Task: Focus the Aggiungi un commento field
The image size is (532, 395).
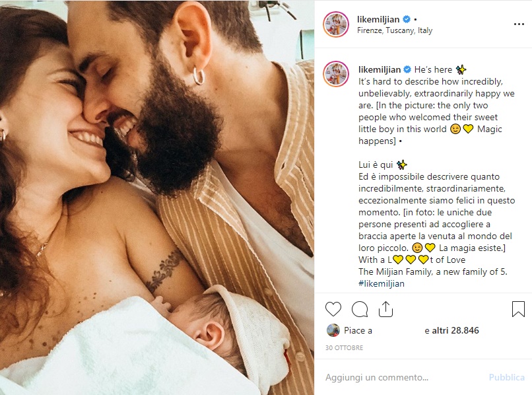Action: click(404, 377)
